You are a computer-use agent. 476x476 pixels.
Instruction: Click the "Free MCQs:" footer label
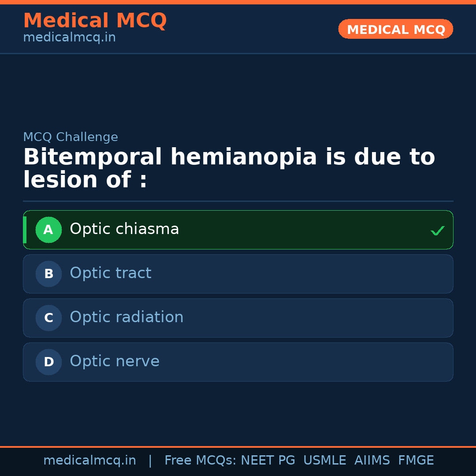[x=200, y=461]
